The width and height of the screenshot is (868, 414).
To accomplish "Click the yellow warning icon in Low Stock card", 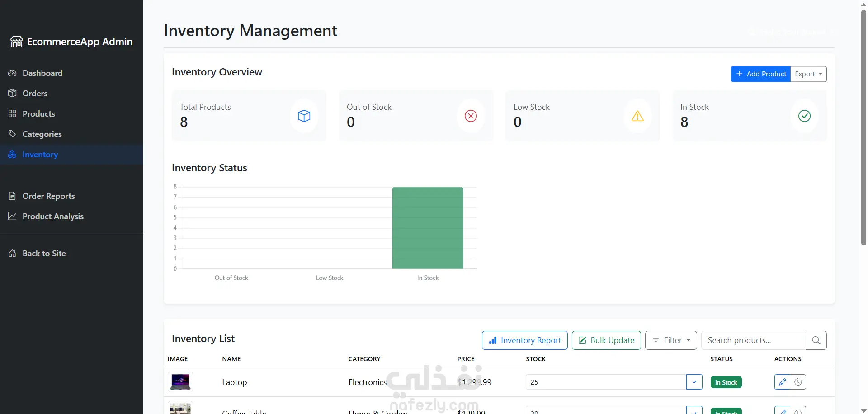I will [637, 116].
